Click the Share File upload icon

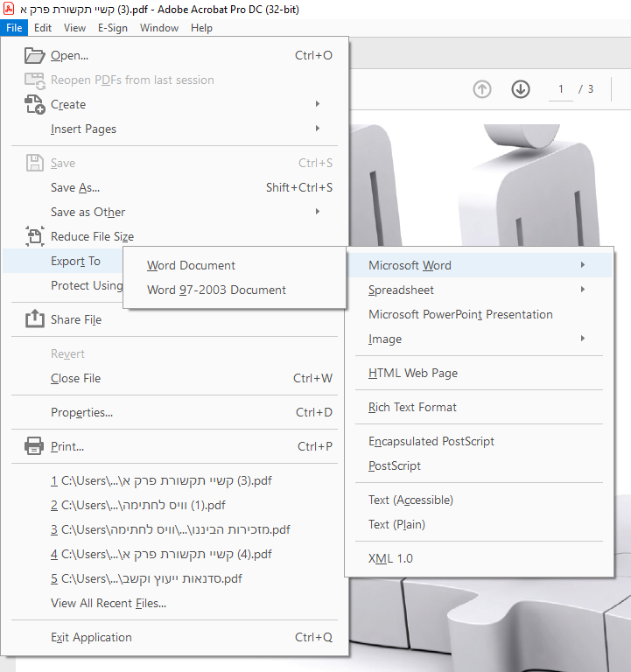pyautogui.click(x=34, y=319)
